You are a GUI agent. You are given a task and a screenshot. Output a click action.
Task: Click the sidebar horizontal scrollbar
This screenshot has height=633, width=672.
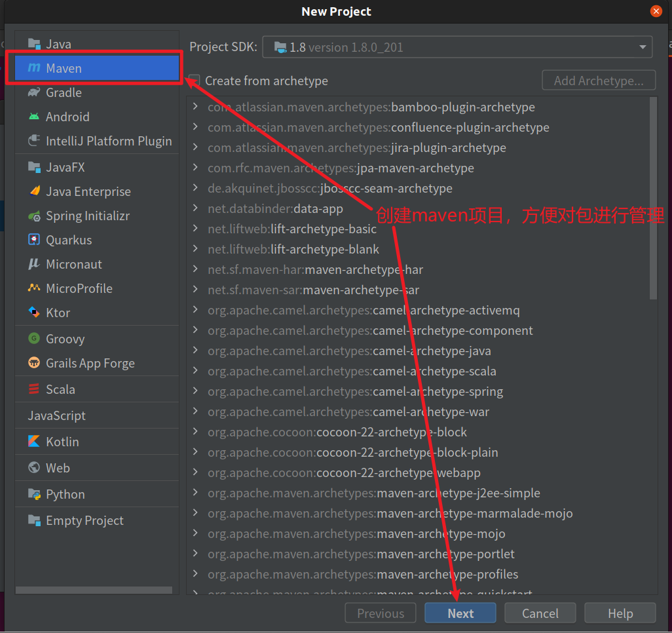coord(94,590)
